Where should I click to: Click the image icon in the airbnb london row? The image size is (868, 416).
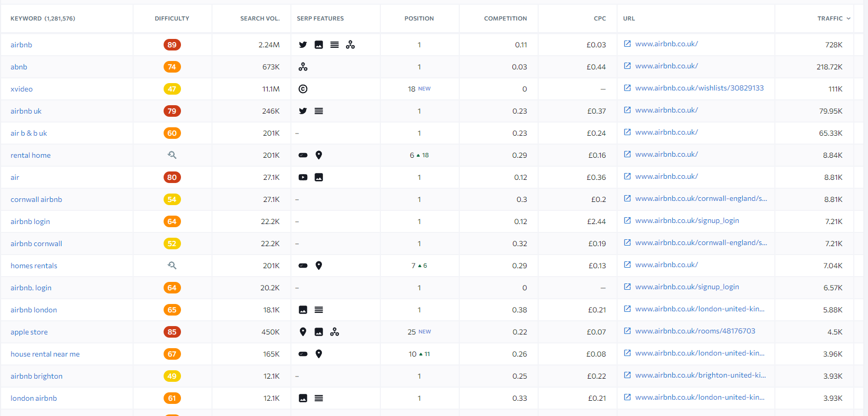[303, 310]
